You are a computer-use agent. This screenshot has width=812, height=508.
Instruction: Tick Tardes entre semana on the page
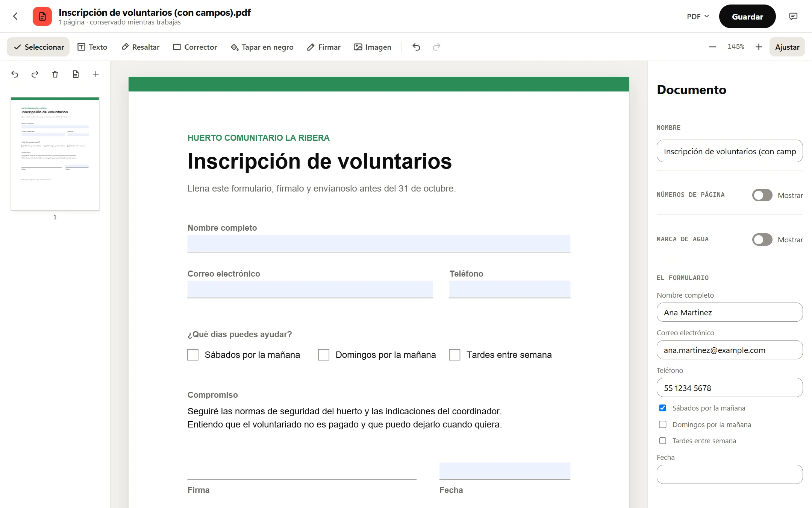pos(454,355)
